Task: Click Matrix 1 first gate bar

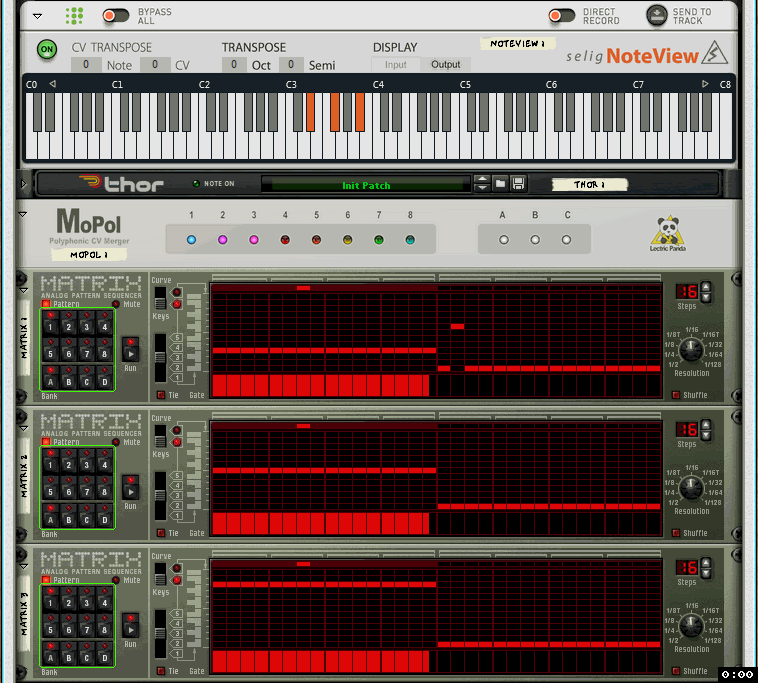Action: (219, 386)
